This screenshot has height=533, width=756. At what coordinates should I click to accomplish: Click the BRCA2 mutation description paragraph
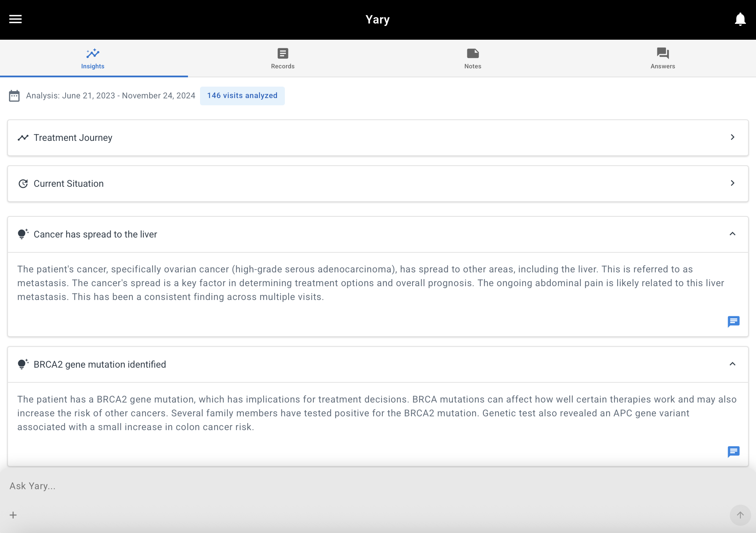pos(377,413)
